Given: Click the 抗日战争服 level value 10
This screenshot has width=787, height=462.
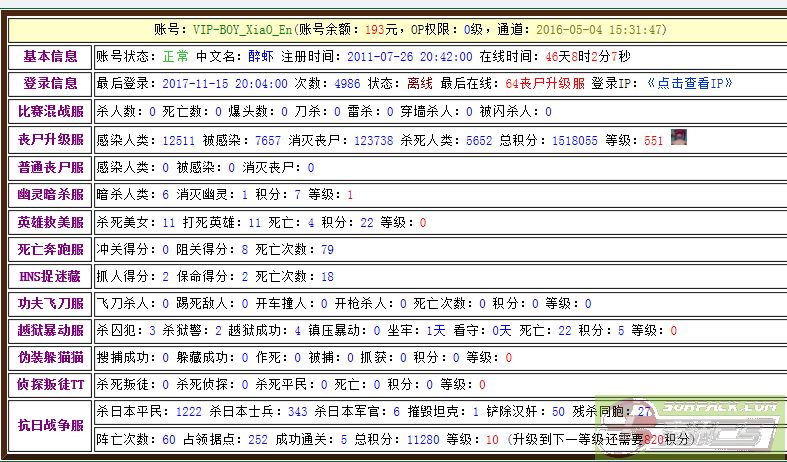Looking at the screenshot, I should tap(492, 440).
